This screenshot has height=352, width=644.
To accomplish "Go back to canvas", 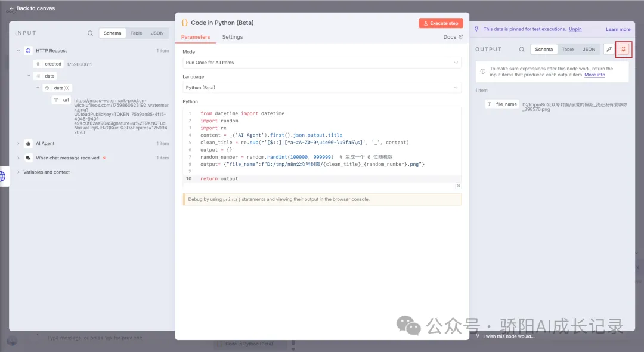I will (x=32, y=8).
